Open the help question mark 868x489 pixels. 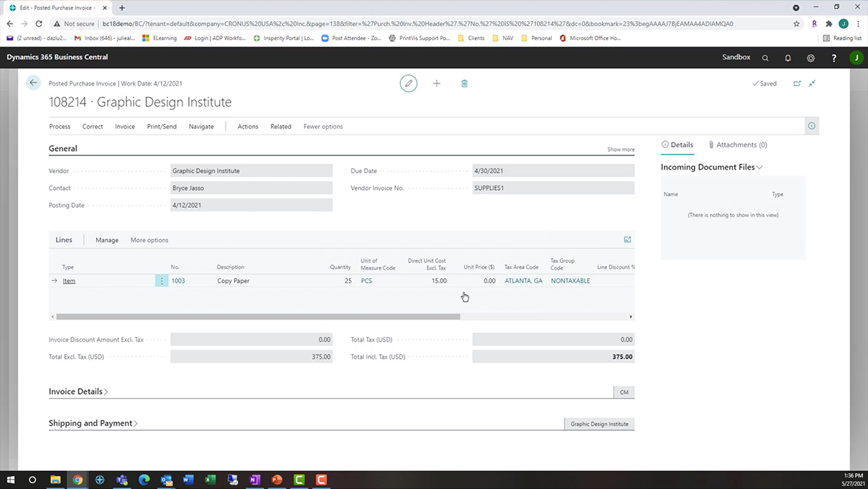(x=834, y=58)
